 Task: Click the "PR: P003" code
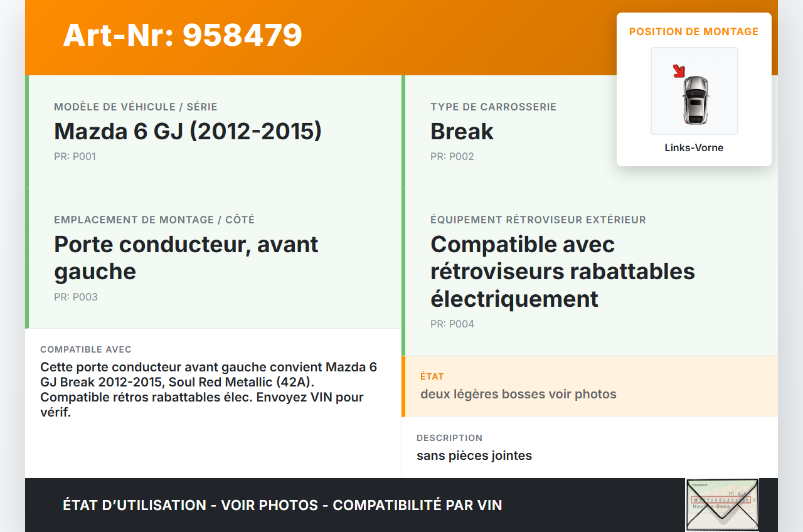click(76, 297)
